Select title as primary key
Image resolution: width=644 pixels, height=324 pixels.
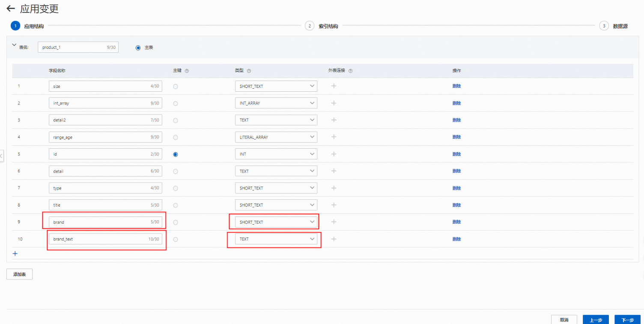[x=176, y=205]
